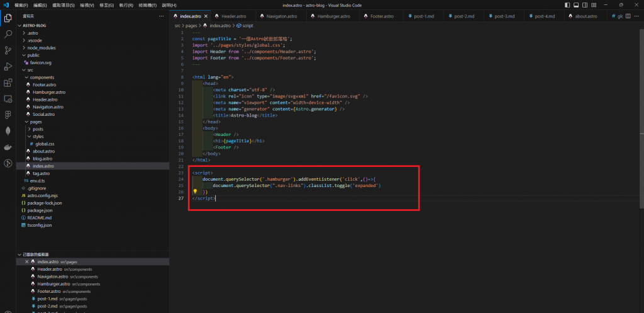Open the 執行(R) menu
The image size is (644, 313).
(126, 5)
